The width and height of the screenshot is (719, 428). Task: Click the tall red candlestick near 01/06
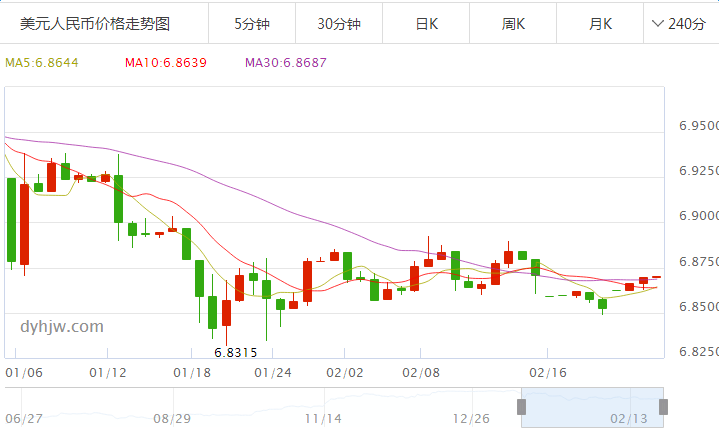point(24,224)
